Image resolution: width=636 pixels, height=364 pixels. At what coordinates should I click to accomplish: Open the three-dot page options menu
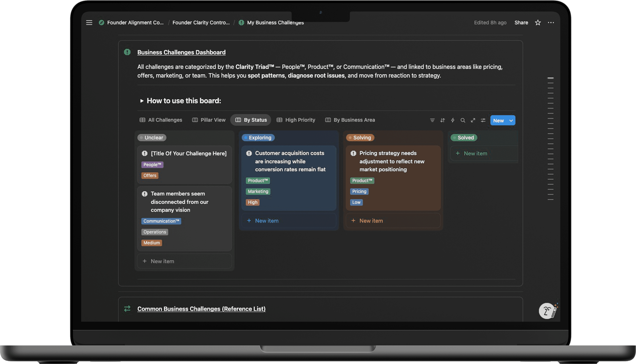[x=551, y=22]
